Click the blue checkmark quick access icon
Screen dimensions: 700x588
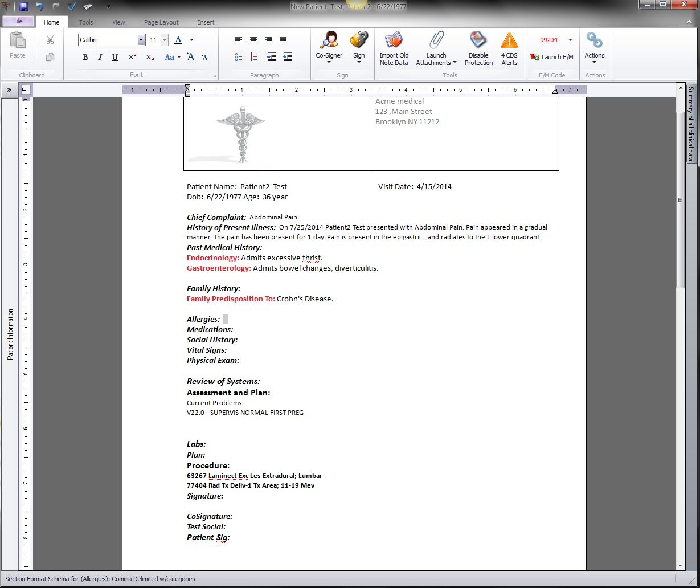72,7
